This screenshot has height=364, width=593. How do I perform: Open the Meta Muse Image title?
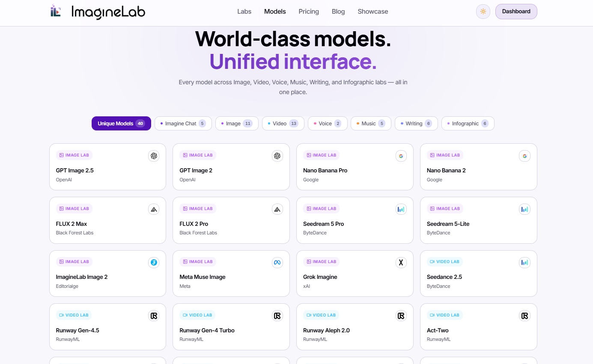202,277
